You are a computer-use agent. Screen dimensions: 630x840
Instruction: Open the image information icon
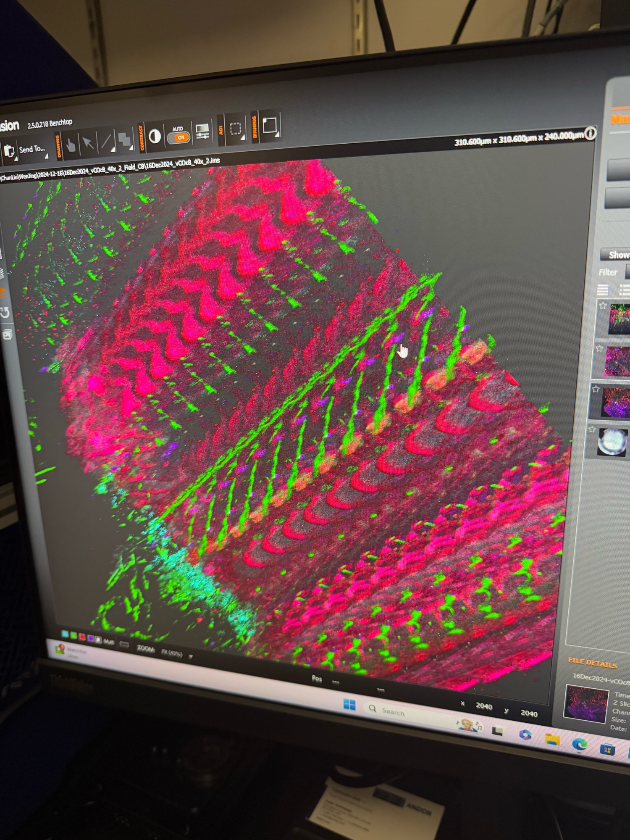(x=590, y=134)
